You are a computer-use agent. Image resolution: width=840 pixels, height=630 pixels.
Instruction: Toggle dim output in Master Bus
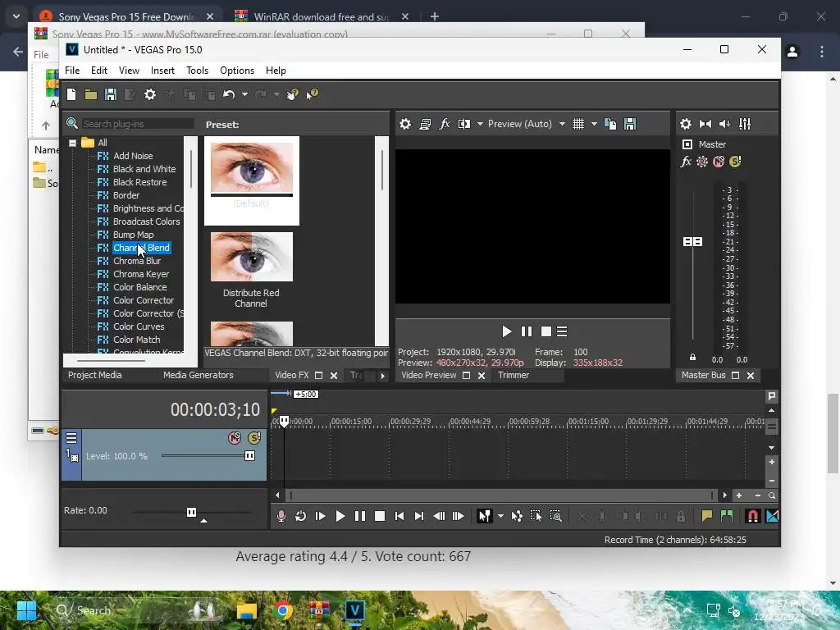[725, 125]
